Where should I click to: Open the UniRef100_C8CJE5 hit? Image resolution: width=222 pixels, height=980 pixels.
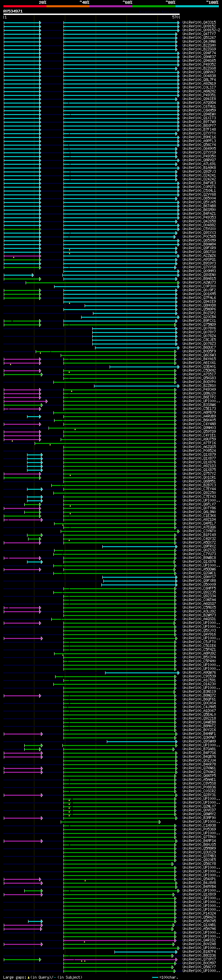[199, 340]
